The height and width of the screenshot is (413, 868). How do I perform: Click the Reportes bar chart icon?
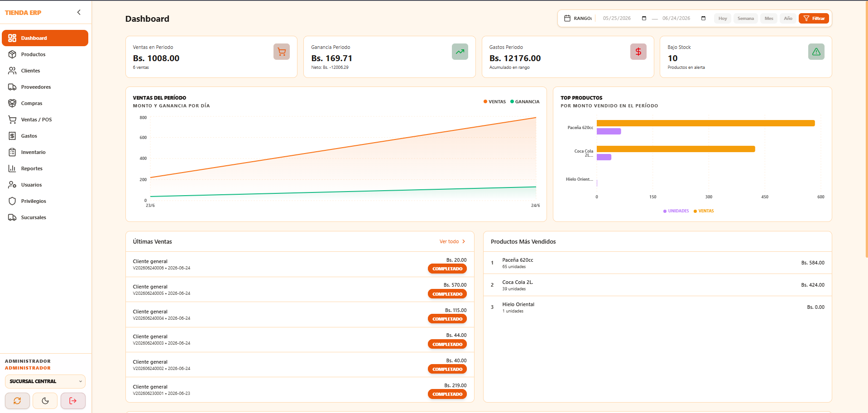[12, 168]
